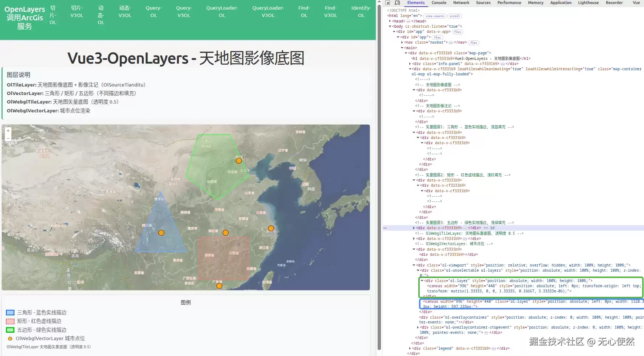644x356 pixels.
Task: Click the green pentagon legend swatch
Action: [10, 330]
